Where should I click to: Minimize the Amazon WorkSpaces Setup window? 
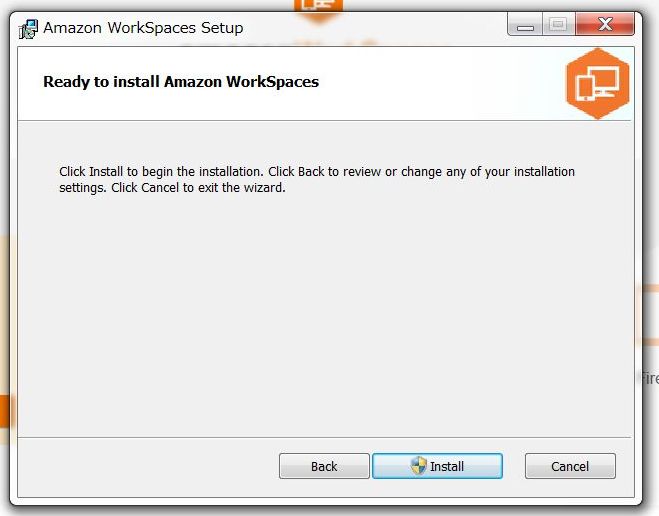tap(525, 24)
